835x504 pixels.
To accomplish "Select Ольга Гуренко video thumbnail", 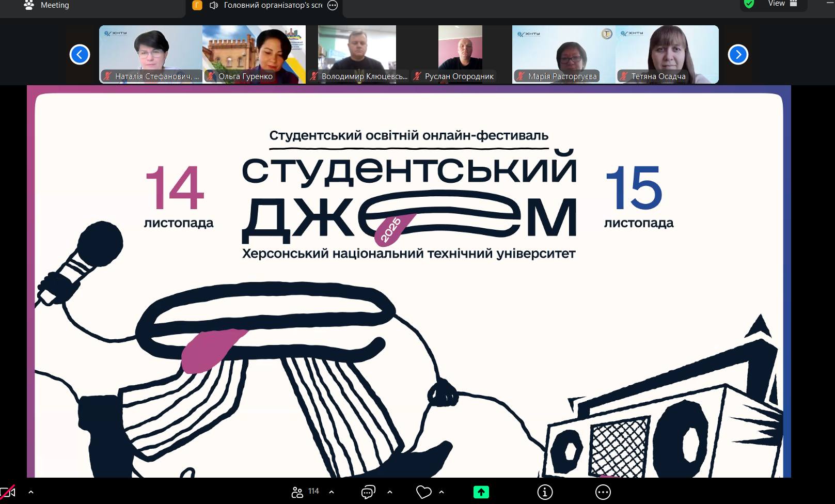I will coord(254,54).
